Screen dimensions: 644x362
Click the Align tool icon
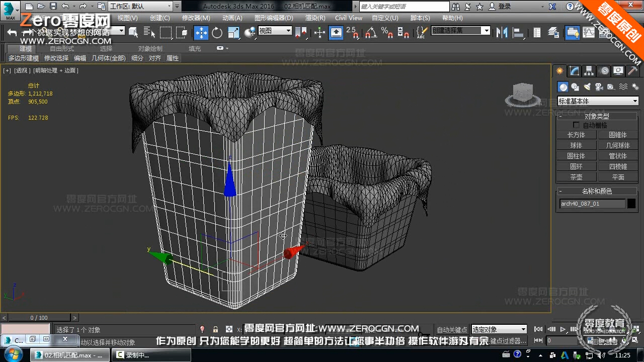[x=518, y=33]
